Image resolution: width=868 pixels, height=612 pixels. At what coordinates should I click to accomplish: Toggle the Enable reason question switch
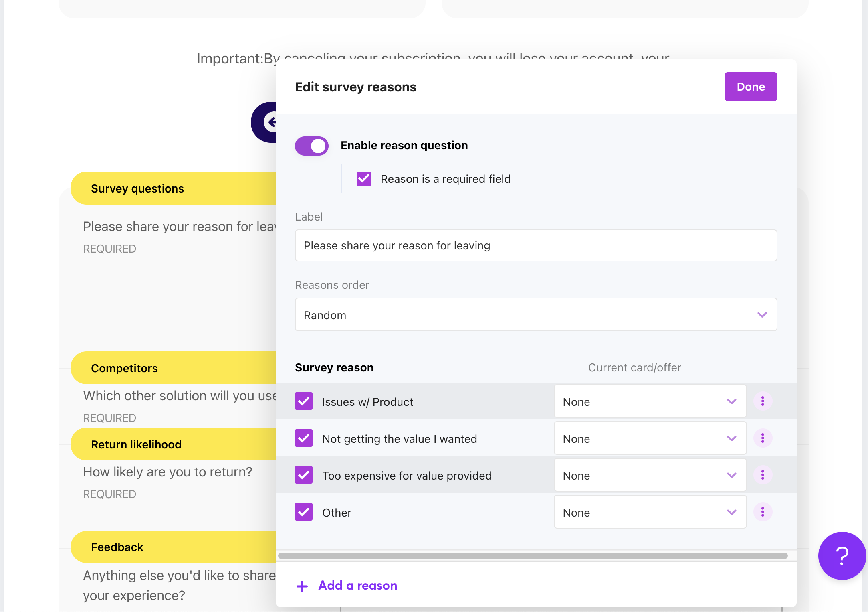pos(312,146)
